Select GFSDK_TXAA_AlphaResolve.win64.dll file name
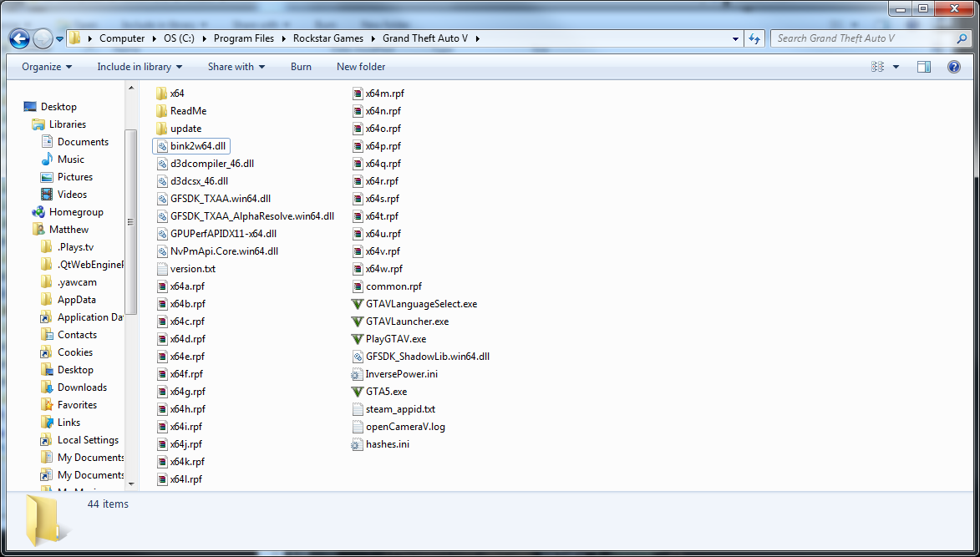The width and height of the screenshot is (980, 557). 252,216
